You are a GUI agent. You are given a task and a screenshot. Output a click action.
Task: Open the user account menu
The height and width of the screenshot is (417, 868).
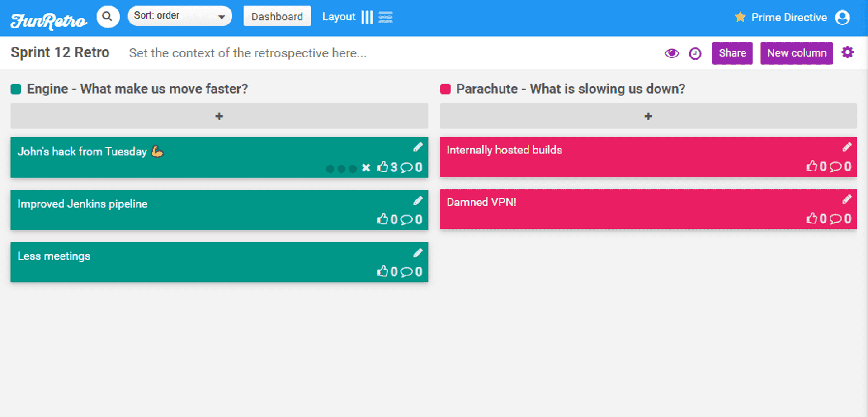842,17
